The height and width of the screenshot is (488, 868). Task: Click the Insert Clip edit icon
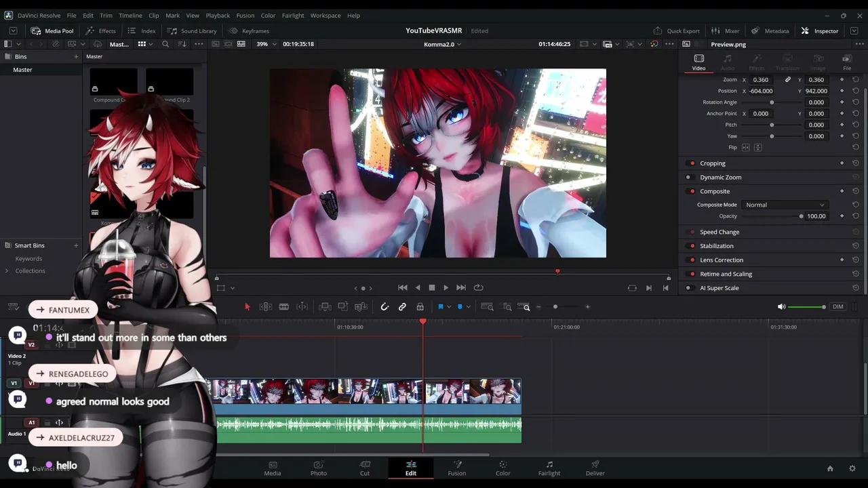click(x=325, y=307)
